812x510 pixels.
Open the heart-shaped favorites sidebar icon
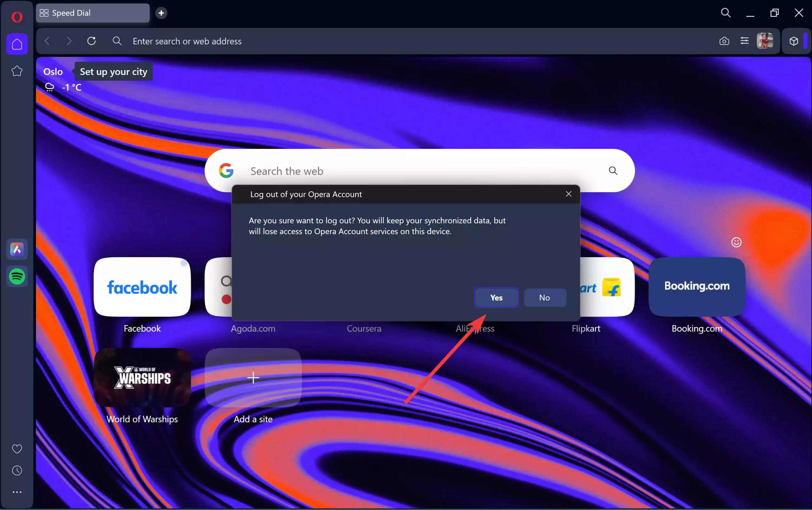(x=17, y=449)
